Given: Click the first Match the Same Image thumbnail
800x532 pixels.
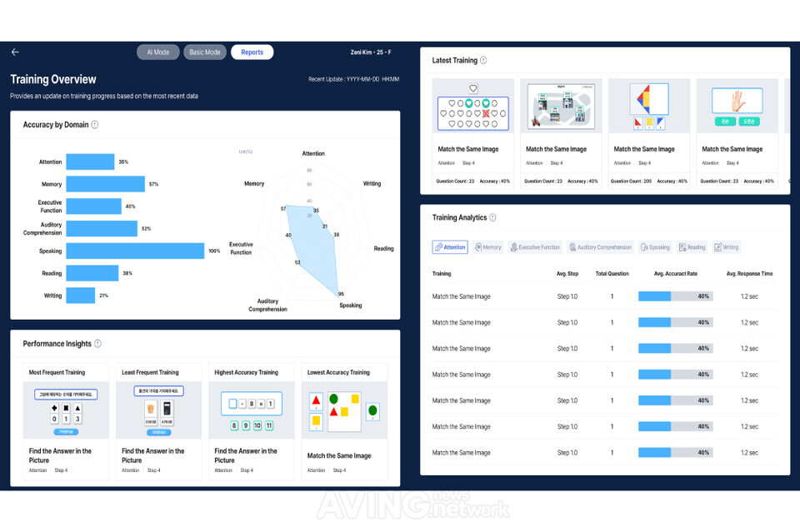Looking at the screenshot, I should (472, 106).
